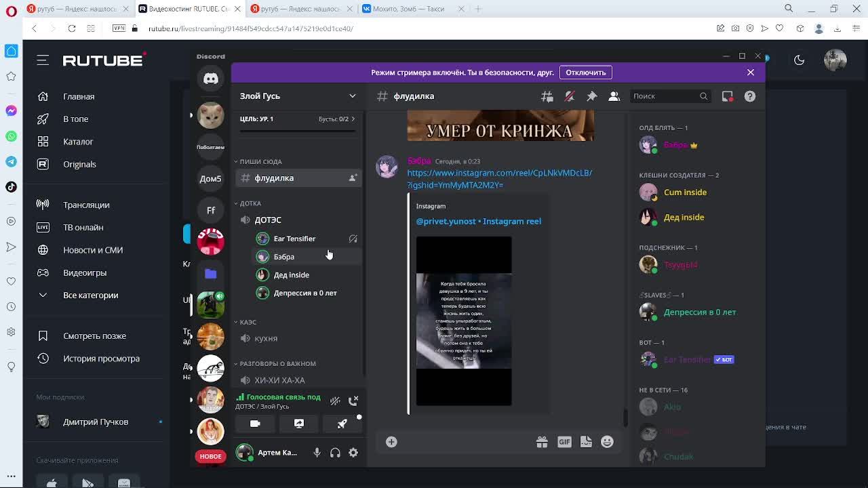Image resolution: width=868 pixels, height=488 pixels.
Task: Attach file with plus icon in message box
Action: coord(391,442)
